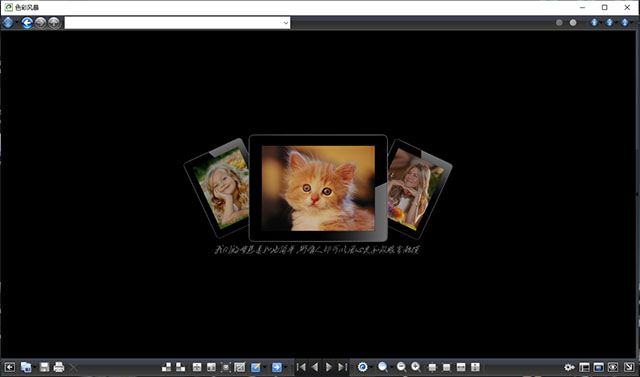The width and height of the screenshot is (640, 377).
Task: Print the image using the printer icon
Action: tap(59, 367)
